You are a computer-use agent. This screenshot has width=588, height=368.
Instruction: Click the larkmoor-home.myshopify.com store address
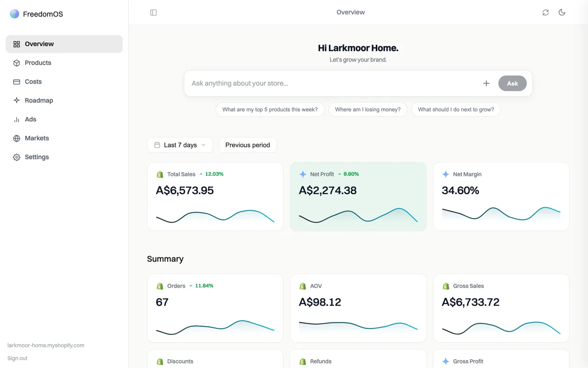click(46, 345)
